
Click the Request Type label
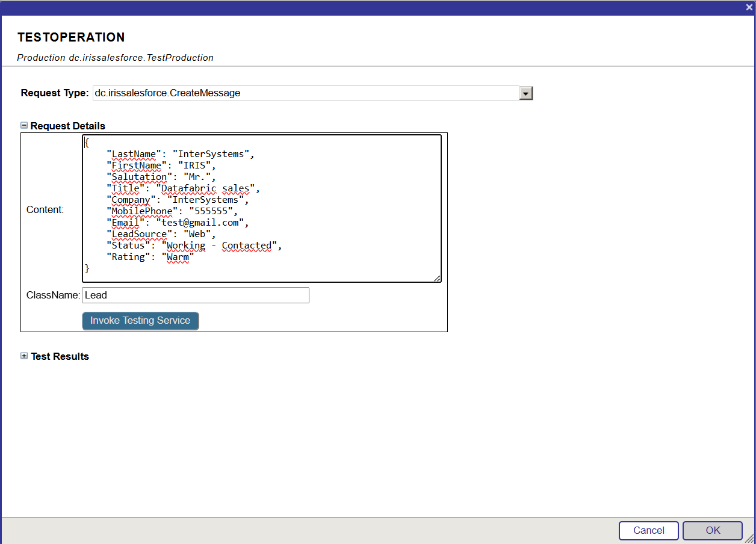click(55, 93)
